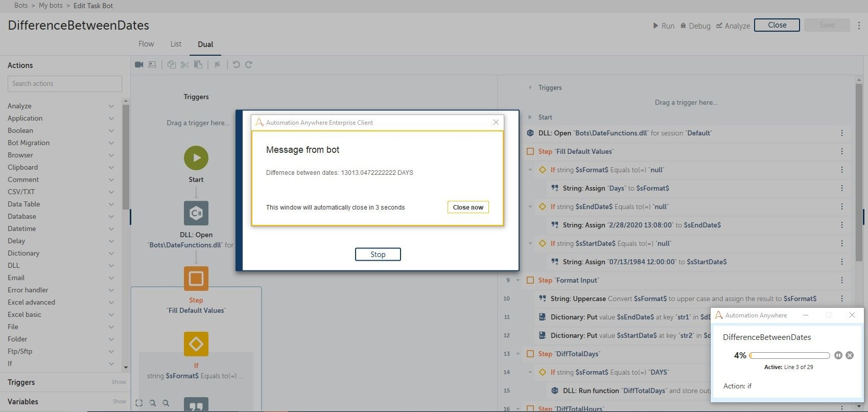Open the page kebab menu next to Save

[x=859, y=26]
